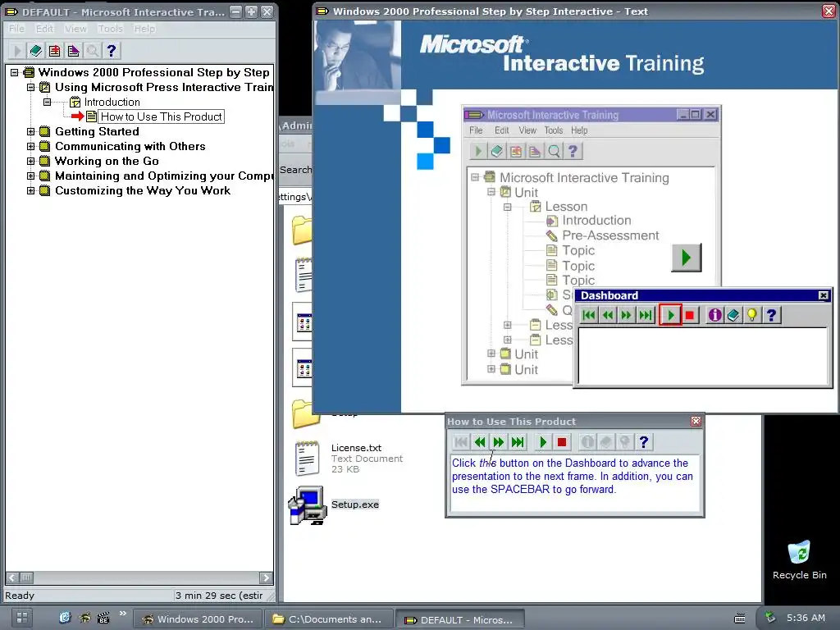
Task: Expand the Working on the Go unit
Action: [x=31, y=161]
